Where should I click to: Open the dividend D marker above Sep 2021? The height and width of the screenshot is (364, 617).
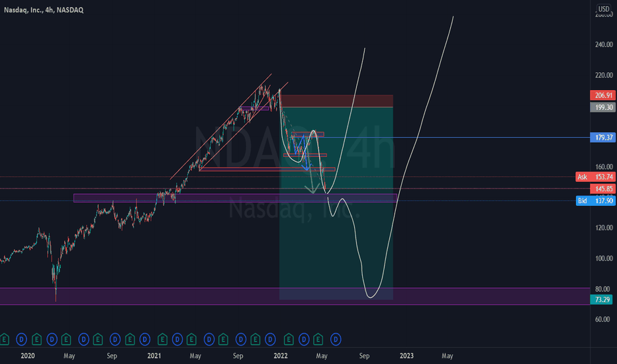point(241,340)
